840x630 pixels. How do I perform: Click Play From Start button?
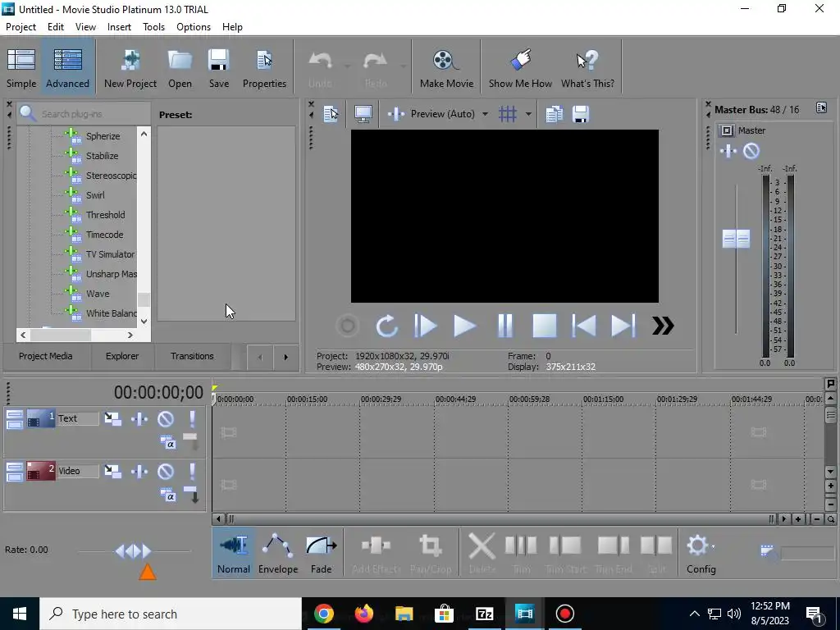(x=426, y=326)
